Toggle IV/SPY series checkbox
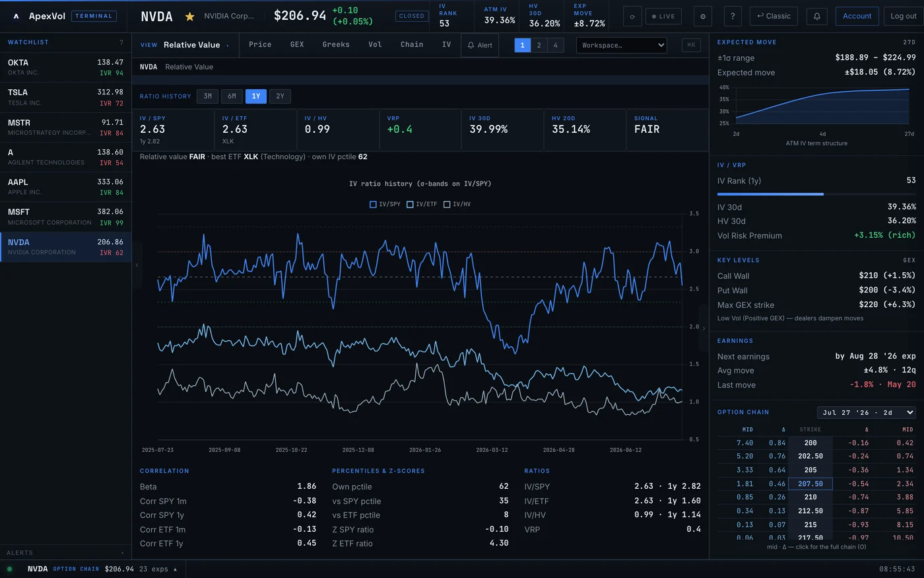 coord(385,204)
